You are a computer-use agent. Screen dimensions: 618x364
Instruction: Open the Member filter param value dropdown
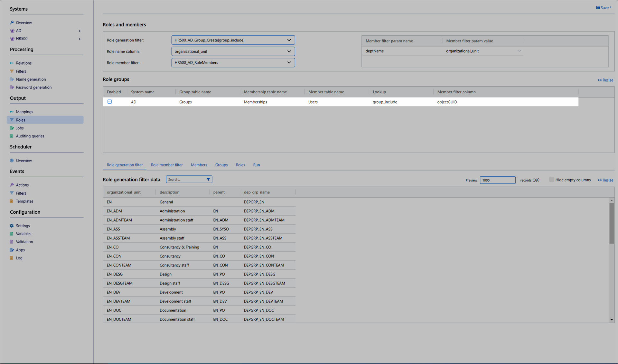coord(519,51)
